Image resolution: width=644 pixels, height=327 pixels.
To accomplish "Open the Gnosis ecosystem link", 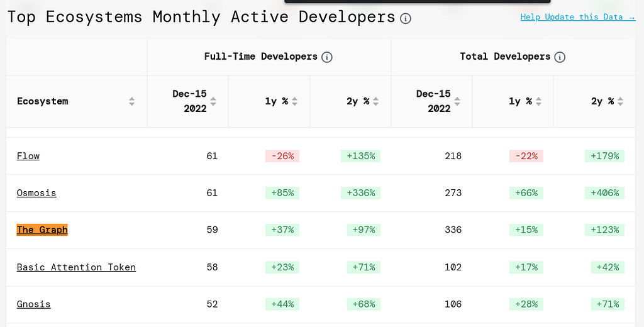I will click(x=34, y=304).
